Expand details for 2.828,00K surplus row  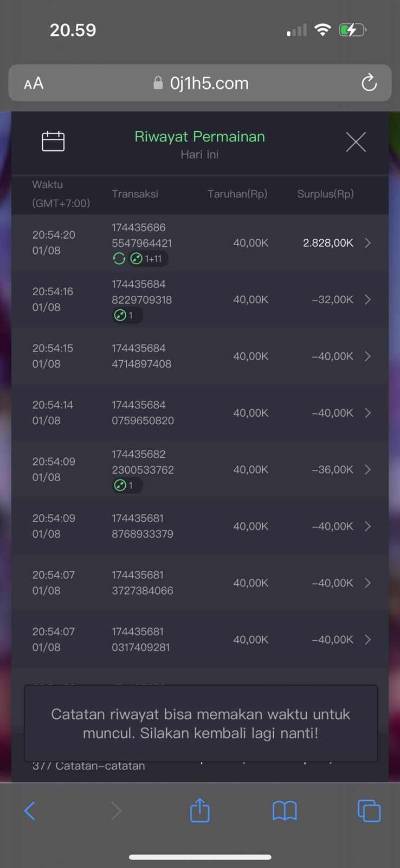tap(368, 243)
